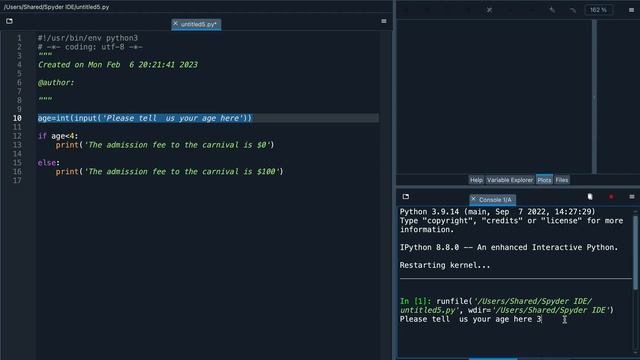Open the IPython console options menu
The image size is (640, 360).
[632, 197]
